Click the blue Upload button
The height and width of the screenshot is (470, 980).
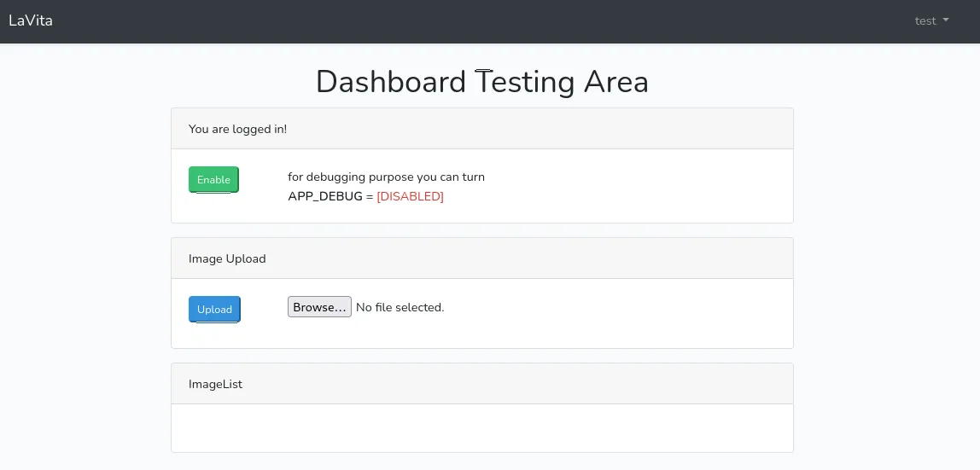click(x=214, y=309)
